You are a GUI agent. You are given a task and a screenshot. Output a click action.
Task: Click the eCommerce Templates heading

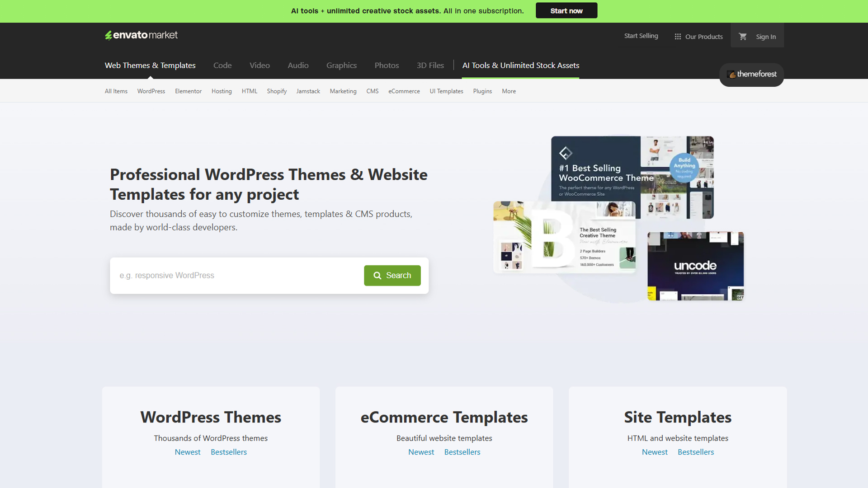pyautogui.click(x=444, y=417)
